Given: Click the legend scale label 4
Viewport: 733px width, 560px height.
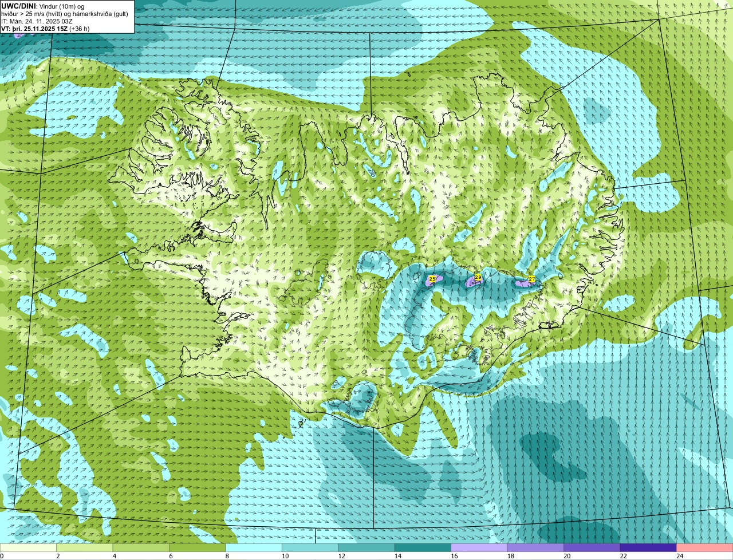Looking at the screenshot, I should tap(115, 556).
